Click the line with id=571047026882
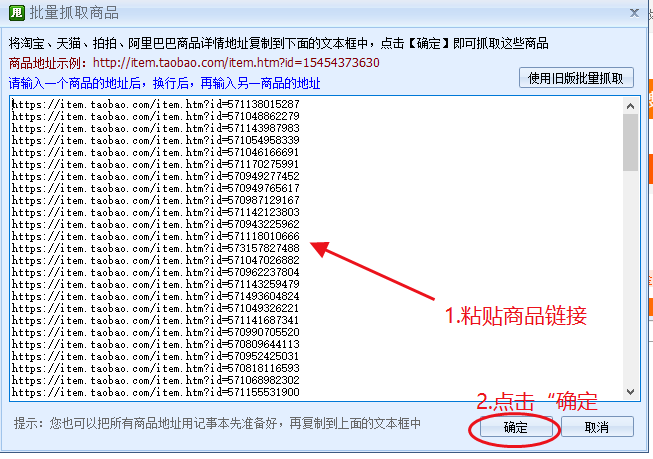 pyautogui.click(x=156, y=260)
